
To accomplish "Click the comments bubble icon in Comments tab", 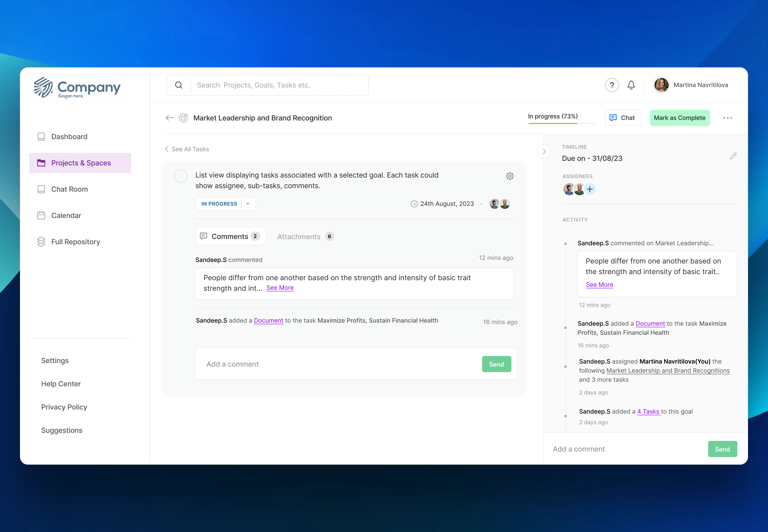I will coord(203,236).
